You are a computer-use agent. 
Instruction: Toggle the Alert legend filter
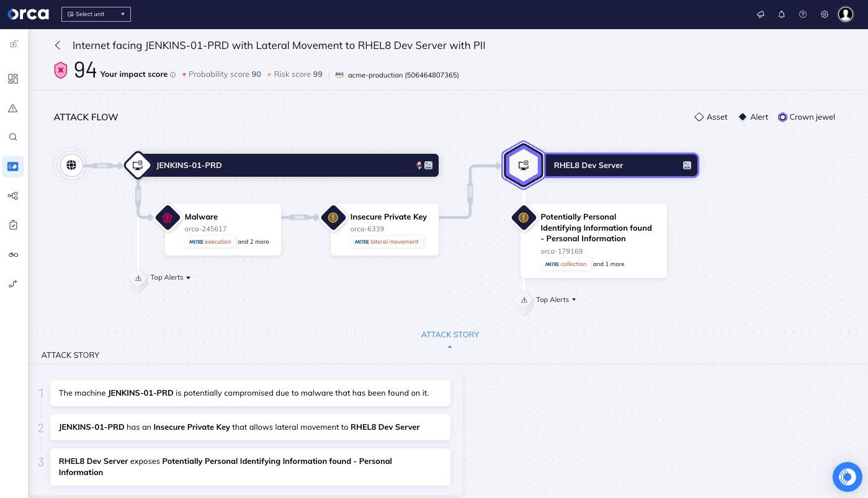point(752,117)
